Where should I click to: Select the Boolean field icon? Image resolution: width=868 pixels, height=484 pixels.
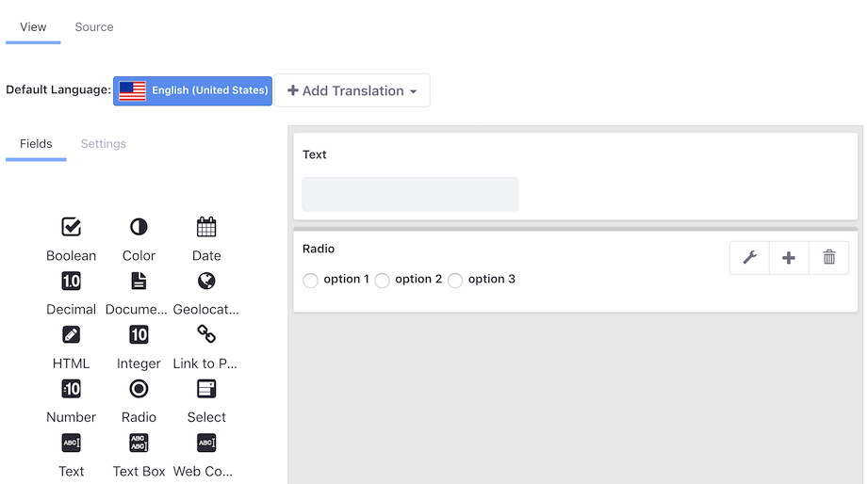pyautogui.click(x=72, y=227)
